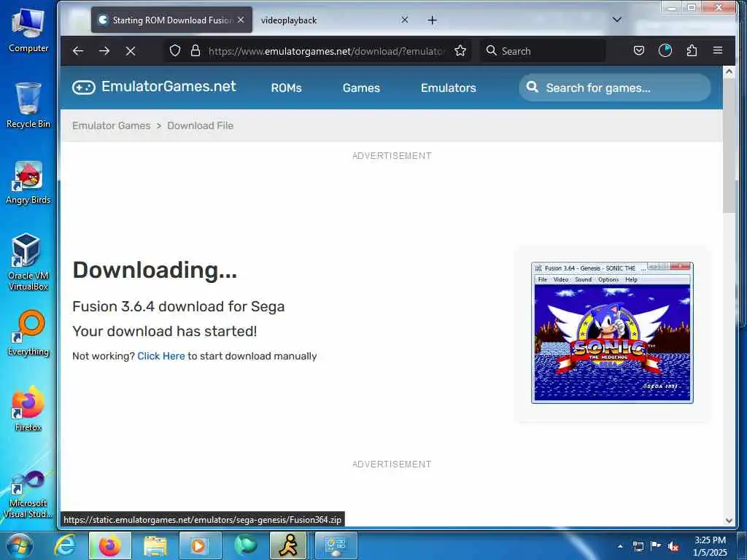The width and height of the screenshot is (747, 560).
Task: Click the magnifier icon in game search
Action: click(x=532, y=87)
